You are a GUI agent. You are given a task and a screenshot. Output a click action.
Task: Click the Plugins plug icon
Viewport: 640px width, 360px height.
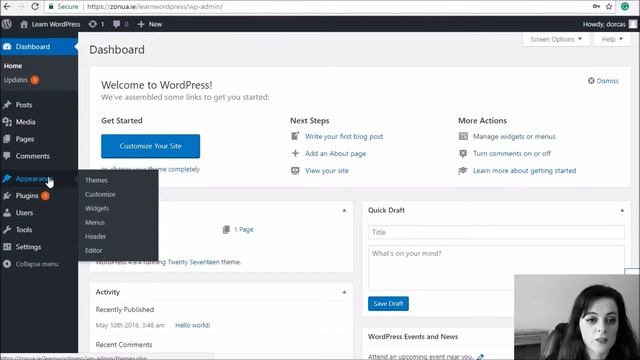point(7,196)
